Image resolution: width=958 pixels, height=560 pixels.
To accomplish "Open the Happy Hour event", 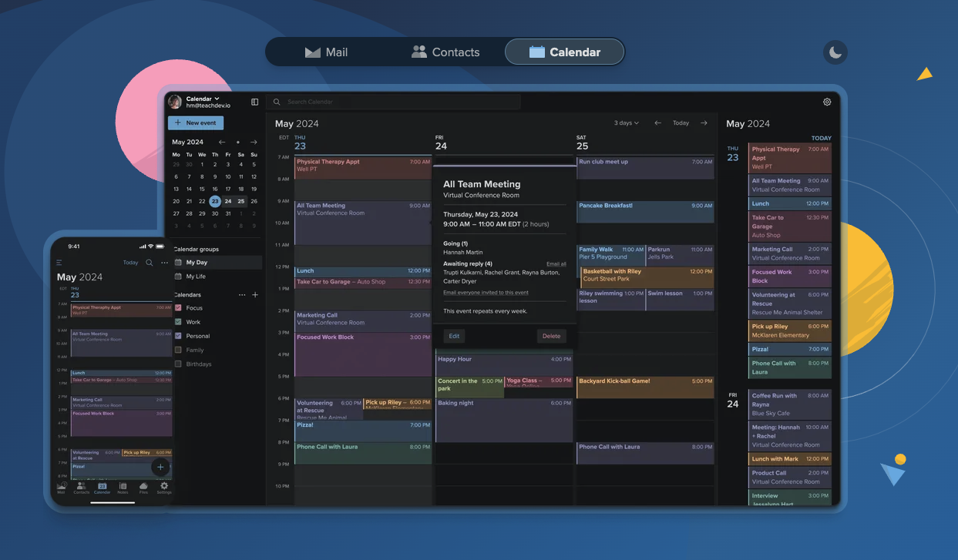I will pyautogui.click(x=504, y=365).
